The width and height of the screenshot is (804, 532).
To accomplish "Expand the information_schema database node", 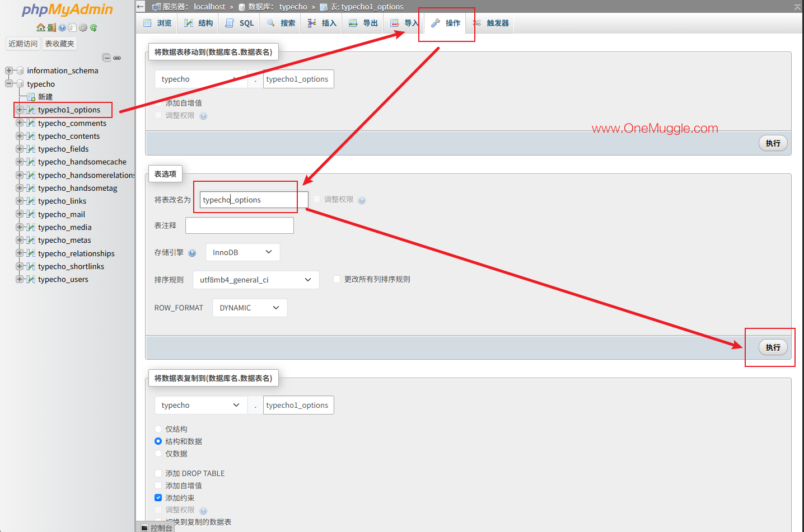I will pos(9,70).
